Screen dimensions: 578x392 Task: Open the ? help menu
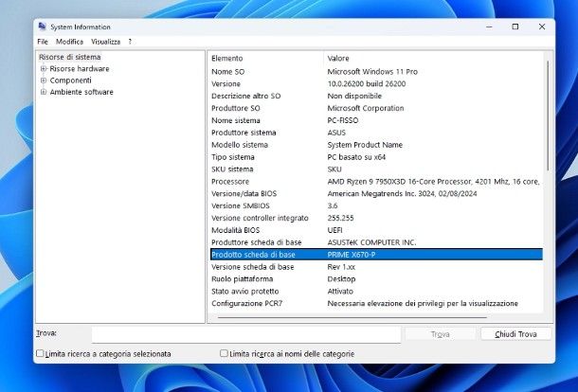[130, 42]
